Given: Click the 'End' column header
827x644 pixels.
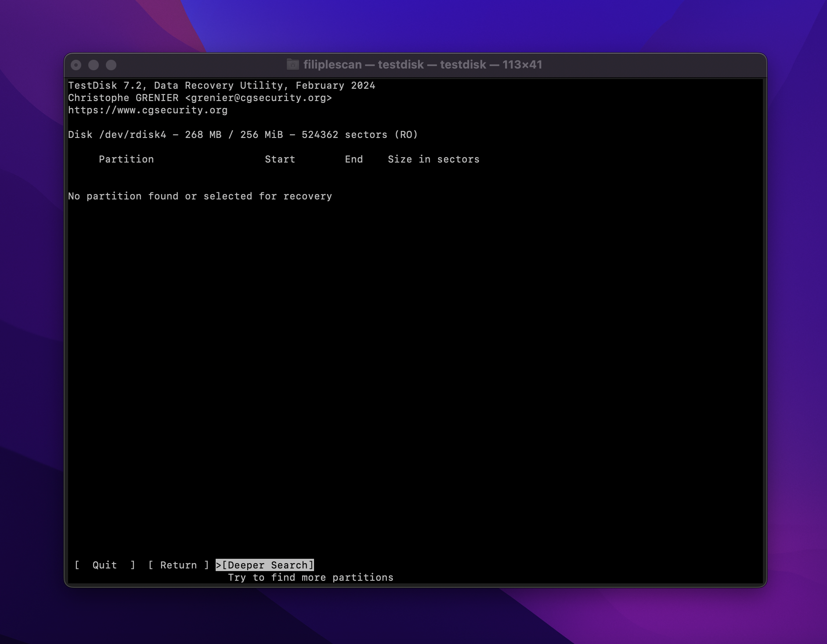Looking at the screenshot, I should [x=354, y=159].
